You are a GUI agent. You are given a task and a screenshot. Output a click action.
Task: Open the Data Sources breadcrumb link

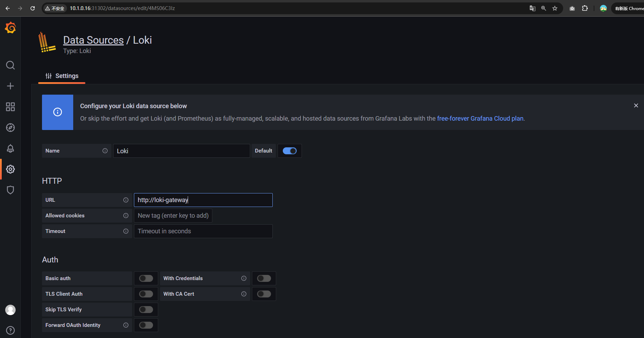point(93,40)
